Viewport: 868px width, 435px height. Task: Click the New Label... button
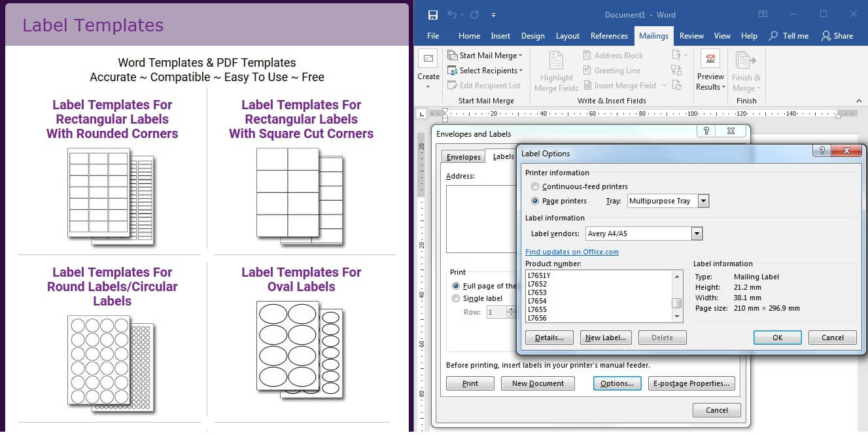606,338
